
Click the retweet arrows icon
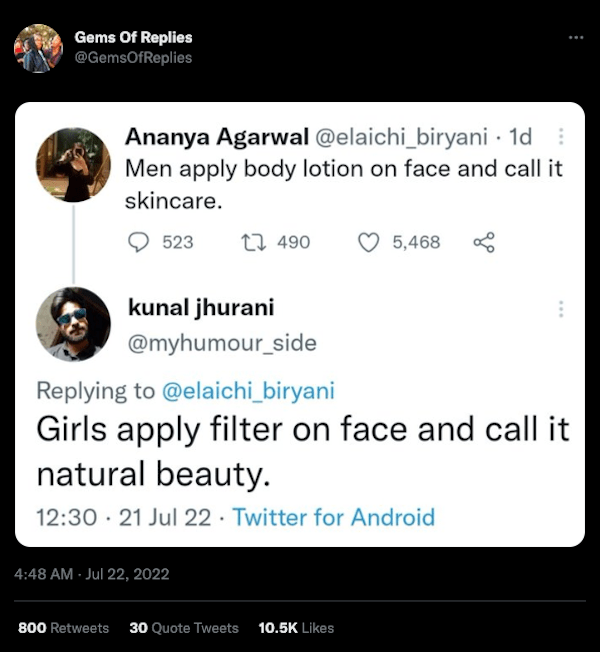coord(254,242)
